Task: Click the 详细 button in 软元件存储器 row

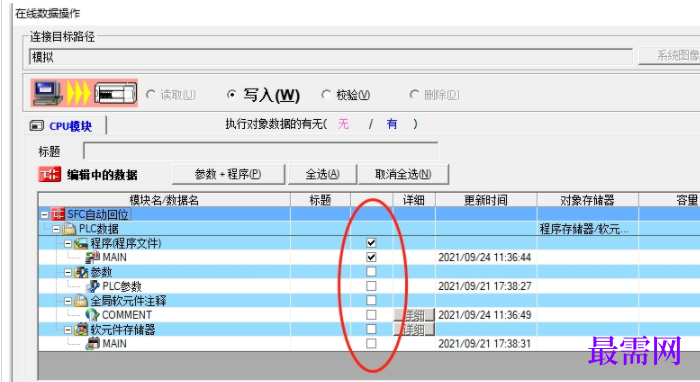Action: [414, 329]
